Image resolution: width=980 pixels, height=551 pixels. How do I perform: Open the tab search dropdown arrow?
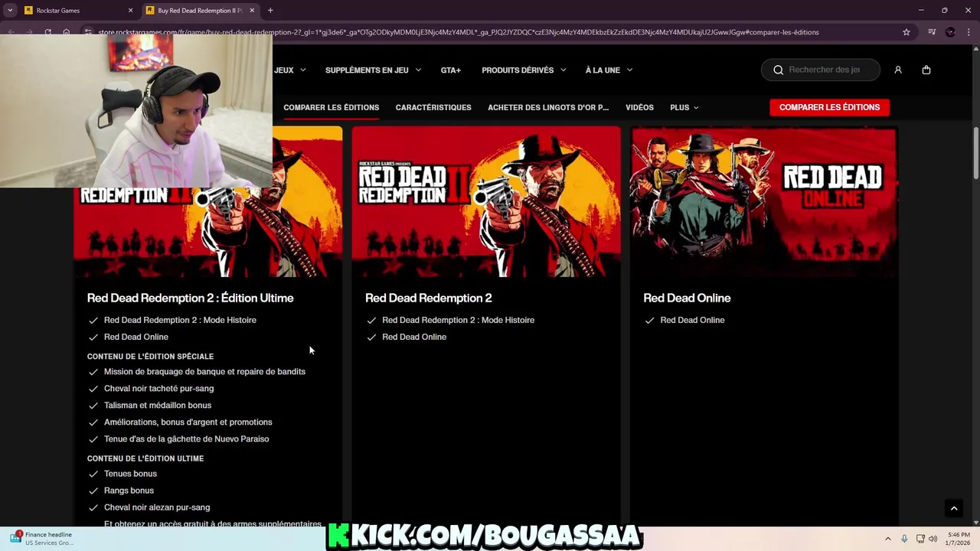pos(10,11)
